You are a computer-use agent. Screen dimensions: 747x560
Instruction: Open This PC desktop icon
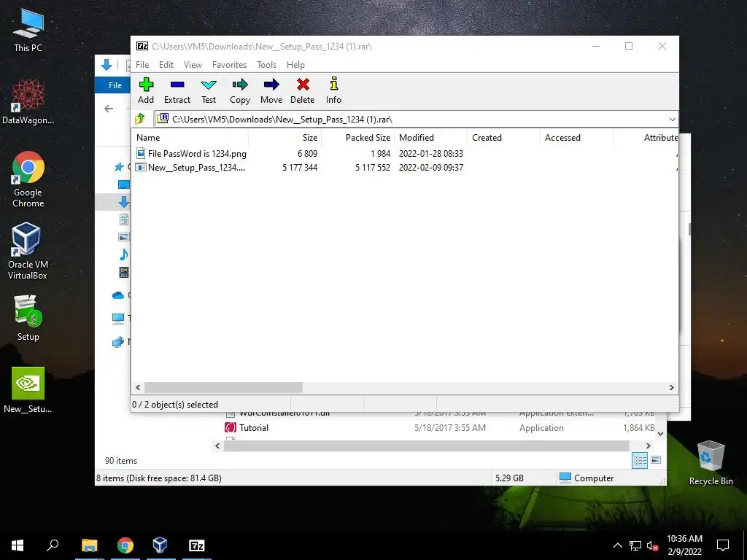[28, 30]
